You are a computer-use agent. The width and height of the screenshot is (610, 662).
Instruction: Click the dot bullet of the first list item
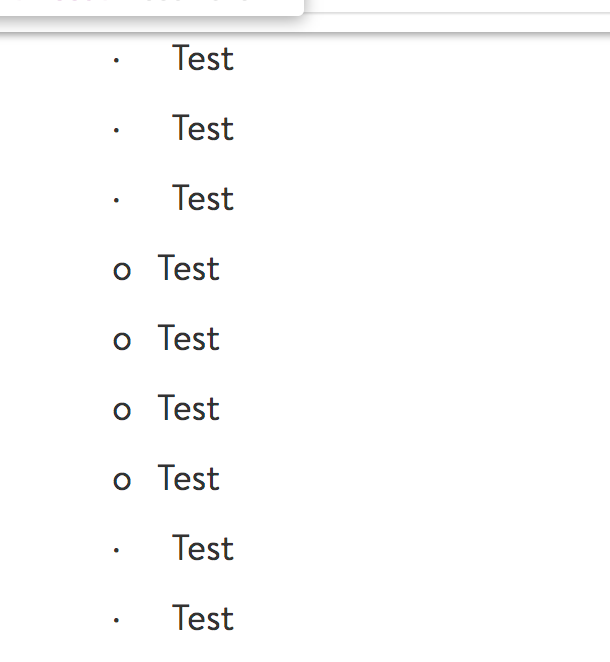pyautogui.click(x=118, y=61)
